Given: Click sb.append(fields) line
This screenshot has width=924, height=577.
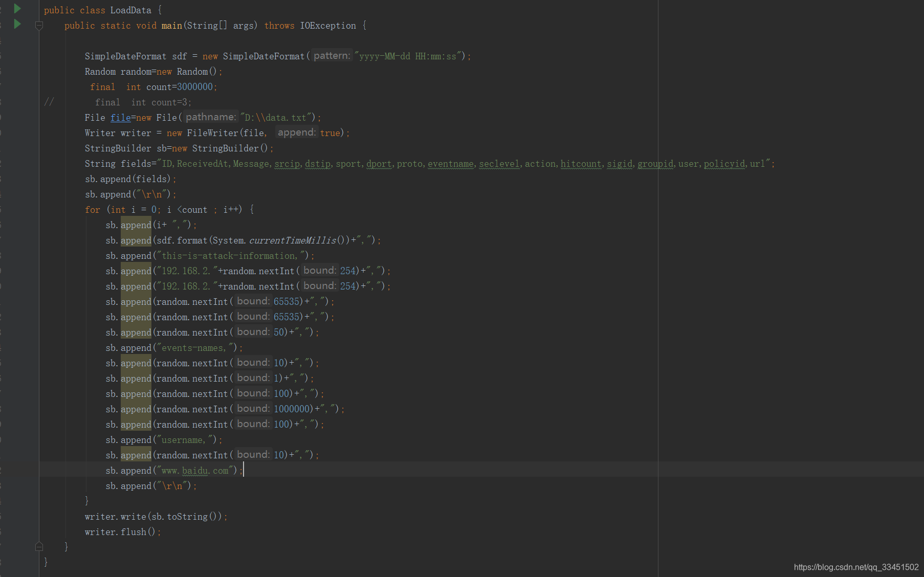Looking at the screenshot, I should pos(130,179).
